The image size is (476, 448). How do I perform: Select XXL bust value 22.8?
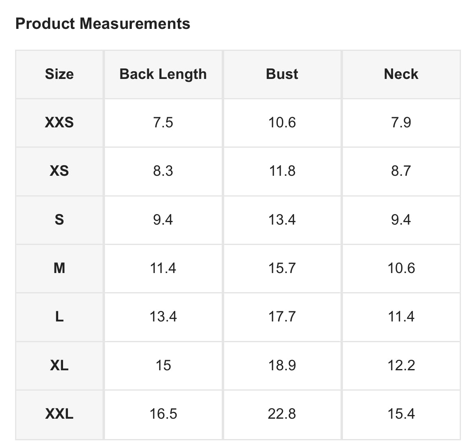(282, 414)
